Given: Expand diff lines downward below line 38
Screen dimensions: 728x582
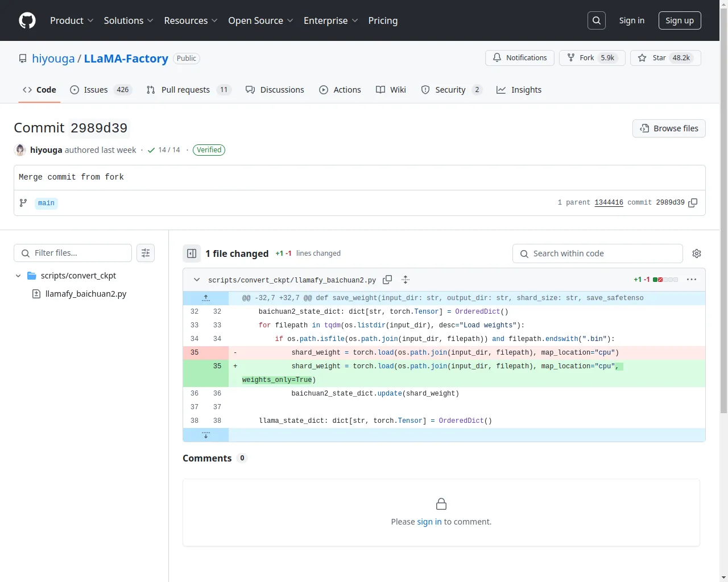Looking at the screenshot, I should (x=206, y=435).
